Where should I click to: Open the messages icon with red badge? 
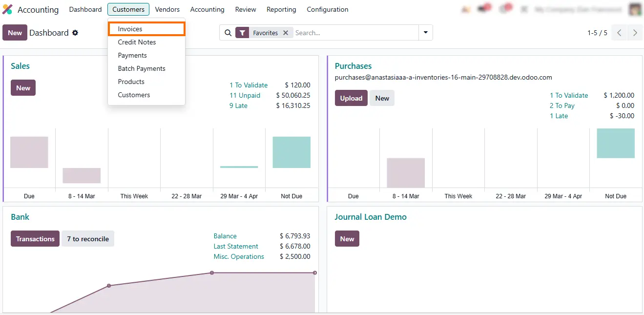coord(485,9)
